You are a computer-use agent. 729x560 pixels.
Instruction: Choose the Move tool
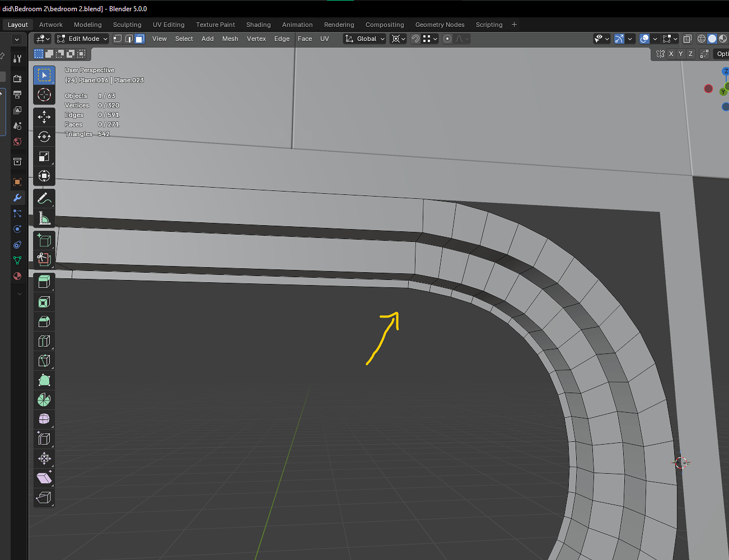tap(44, 117)
